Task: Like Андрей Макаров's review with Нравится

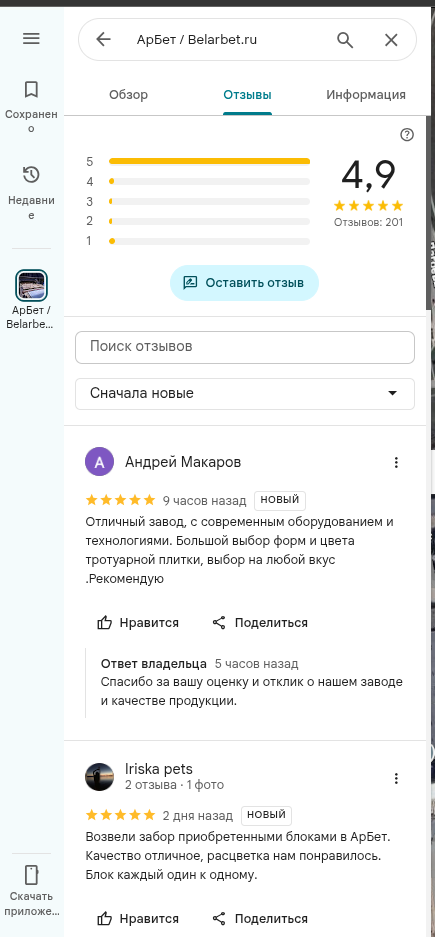Action: [138, 623]
